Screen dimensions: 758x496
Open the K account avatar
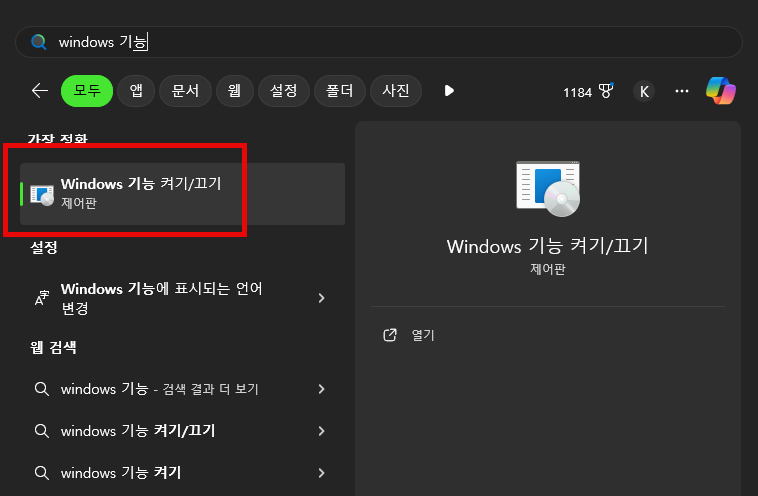point(644,91)
